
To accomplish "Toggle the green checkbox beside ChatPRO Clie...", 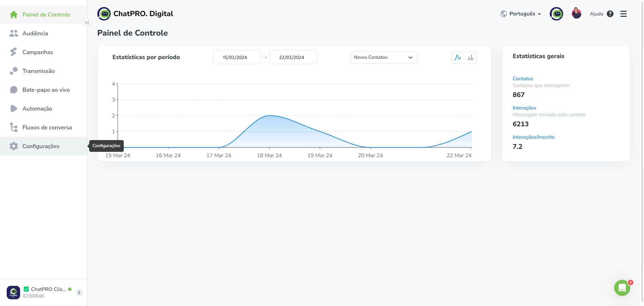I will click(x=26, y=289).
